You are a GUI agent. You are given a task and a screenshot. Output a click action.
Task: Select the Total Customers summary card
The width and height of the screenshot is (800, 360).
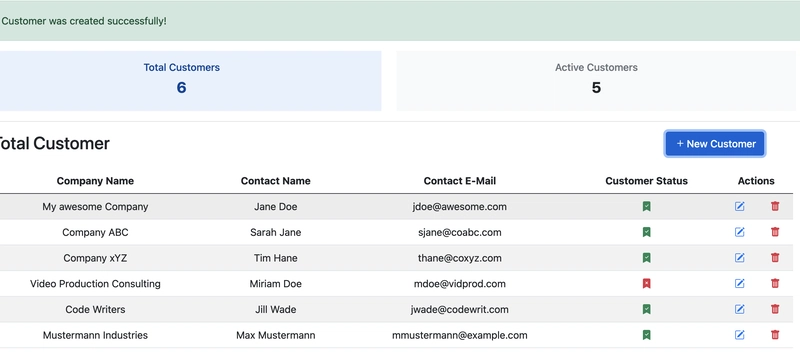coord(190,81)
